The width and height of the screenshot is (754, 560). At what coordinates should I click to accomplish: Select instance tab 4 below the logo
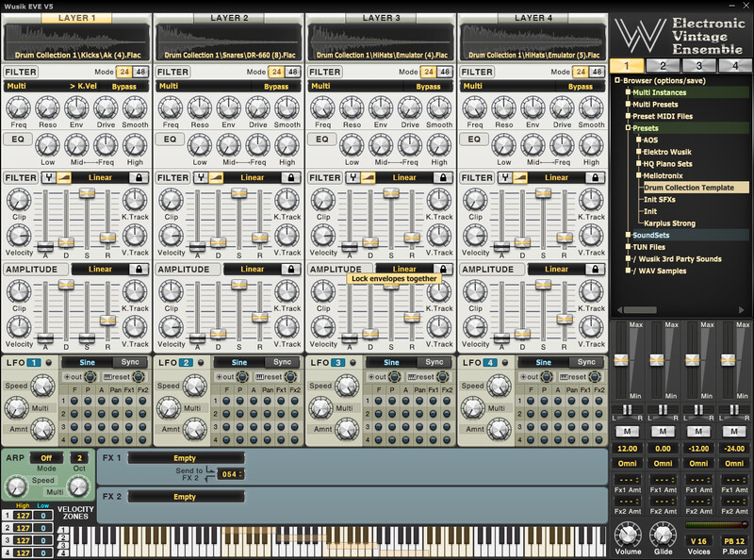(735, 66)
